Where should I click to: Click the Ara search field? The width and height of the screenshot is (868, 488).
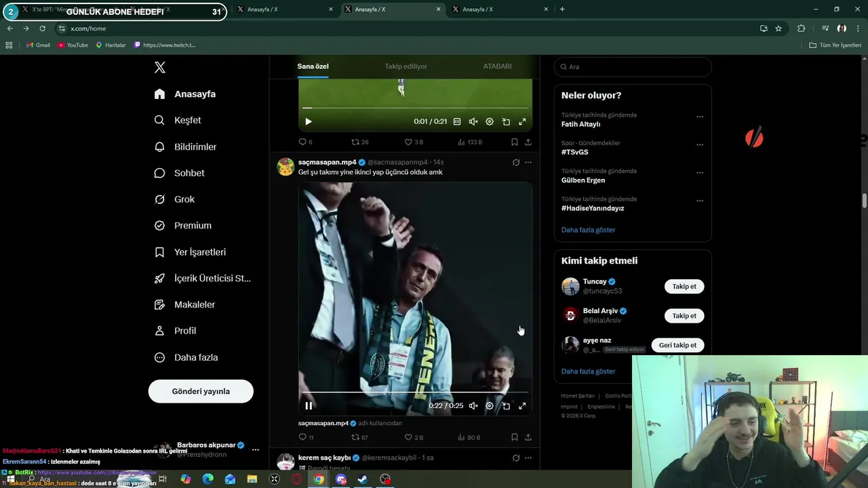[x=633, y=67]
